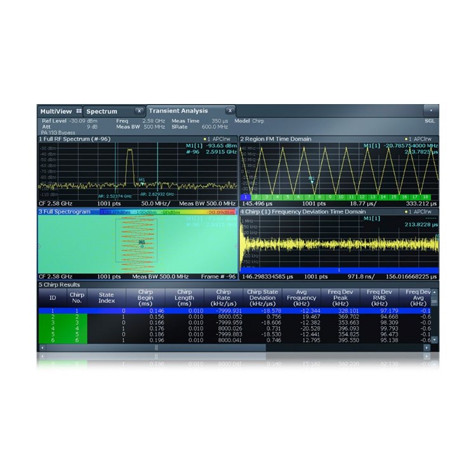Select chirp result row ID 2

pyautogui.click(x=234, y=317)
